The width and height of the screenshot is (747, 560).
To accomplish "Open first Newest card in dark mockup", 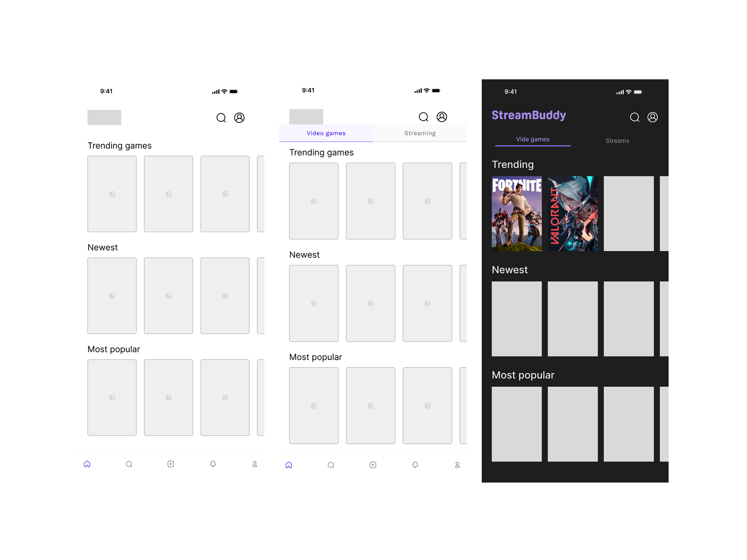I will coord(517,319).
